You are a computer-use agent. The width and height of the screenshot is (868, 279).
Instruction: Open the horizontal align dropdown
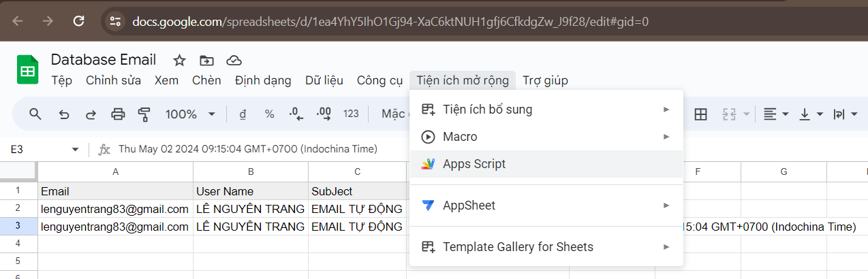(x=775, y=114)
